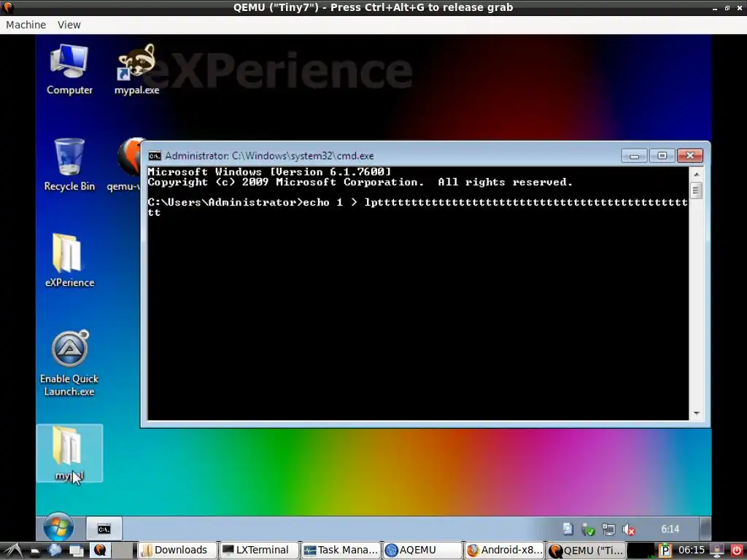Click the cmd scrollbar thumb
Viewport: 747px width, 560px height.
click(696, 191)
